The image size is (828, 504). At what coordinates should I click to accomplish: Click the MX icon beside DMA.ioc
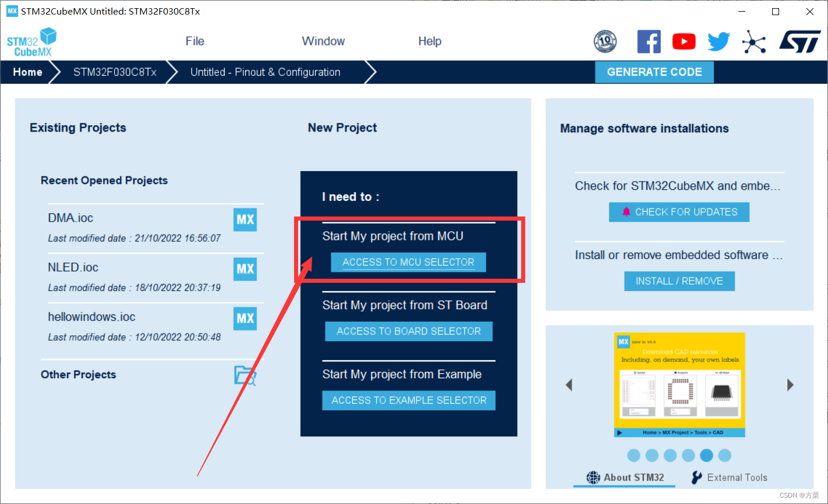[x=245, y=219]
